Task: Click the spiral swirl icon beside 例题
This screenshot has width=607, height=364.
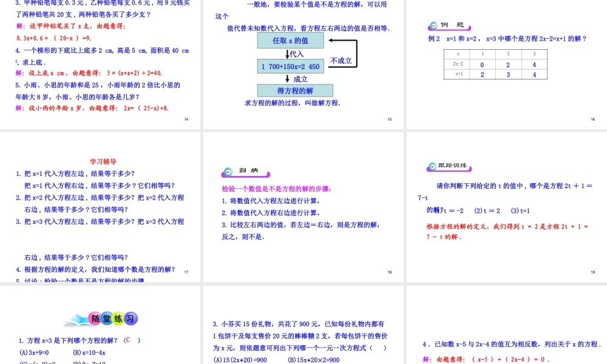Action: point(432,26)
